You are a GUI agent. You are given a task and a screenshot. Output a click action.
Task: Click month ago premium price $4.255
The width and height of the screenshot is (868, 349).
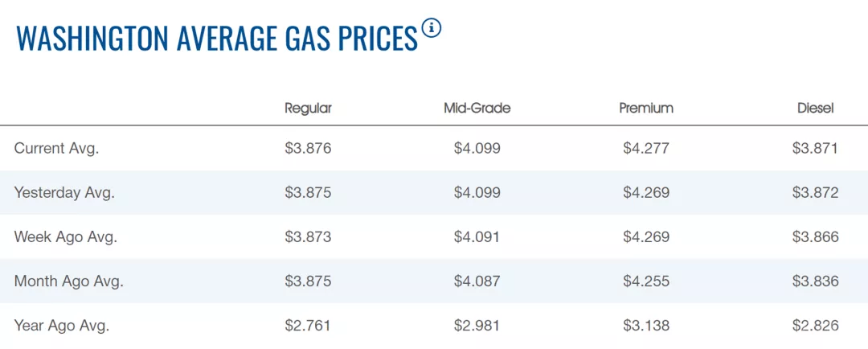tap(646, 281)
